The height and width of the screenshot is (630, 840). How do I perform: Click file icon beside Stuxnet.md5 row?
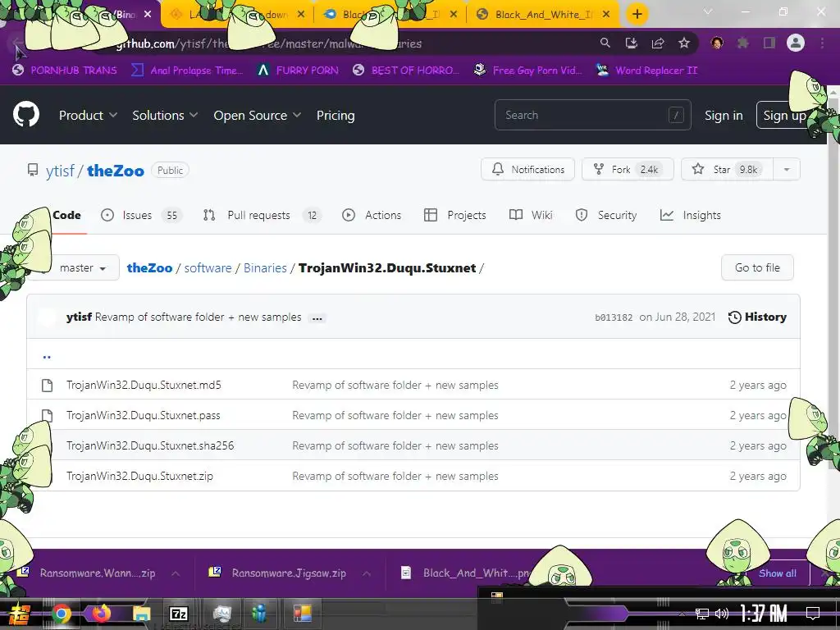47,386
